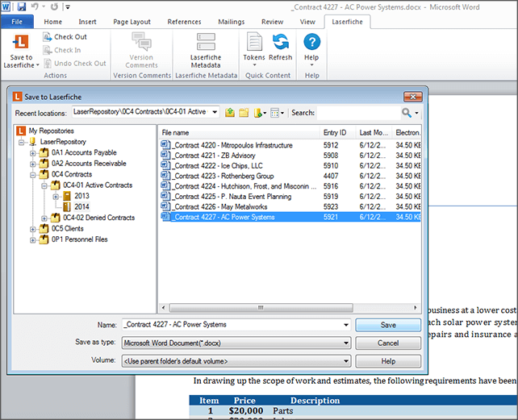The width and height of the screenshot is (518, 420).
Task: Select 0C4-01 Active Contracts folder
Action: coord(98,185)
